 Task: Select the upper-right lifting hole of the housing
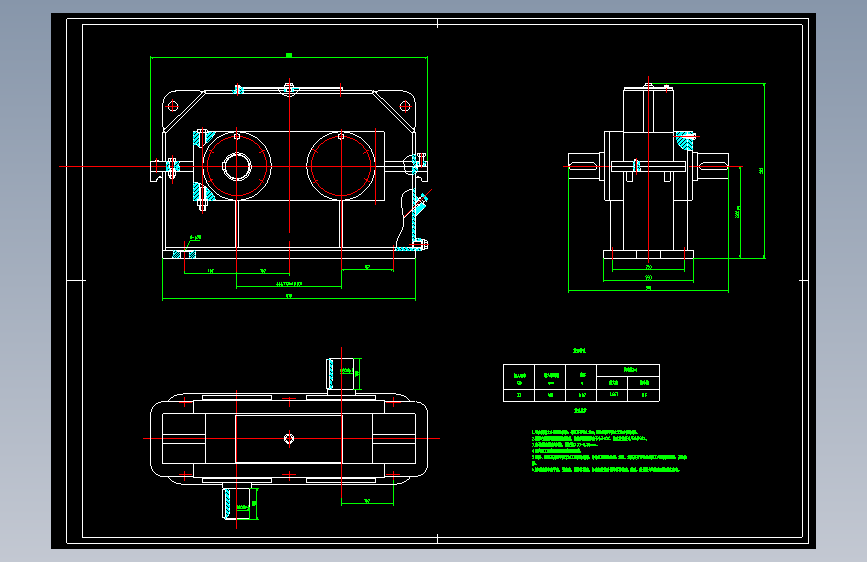coord(405,106)
